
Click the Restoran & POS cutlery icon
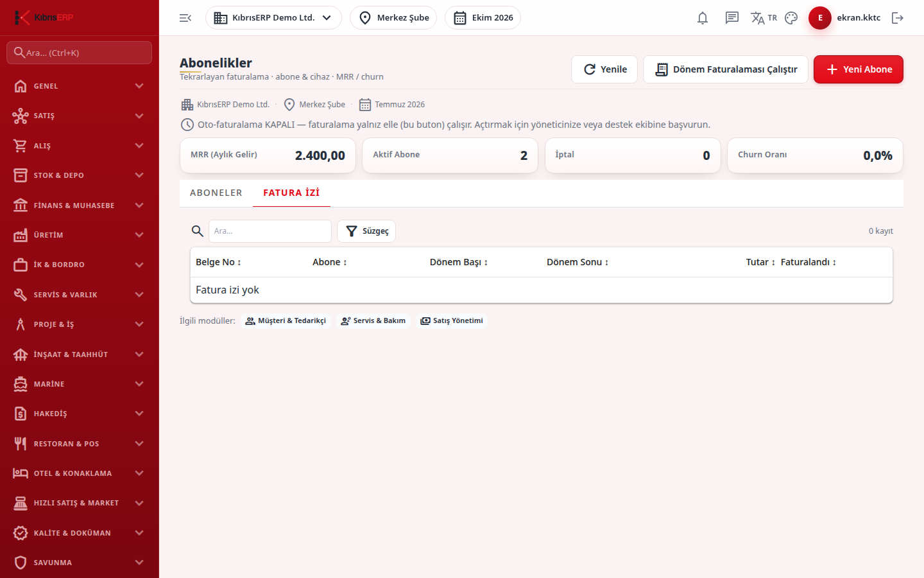point(21,444)
